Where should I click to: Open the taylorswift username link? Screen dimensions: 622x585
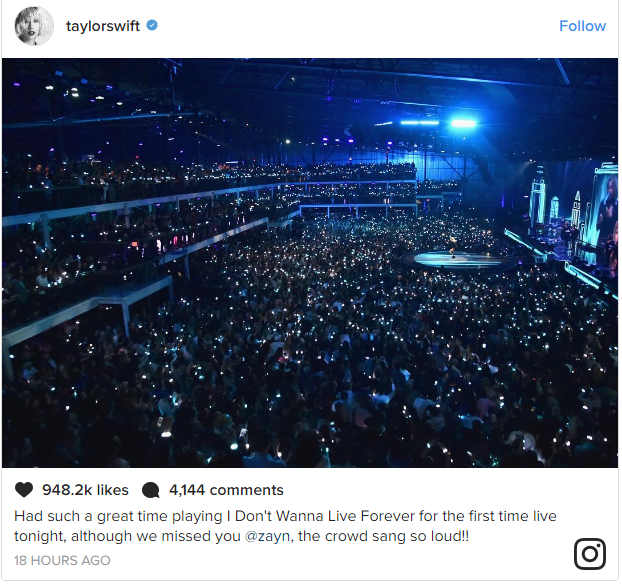coord(103,26)
